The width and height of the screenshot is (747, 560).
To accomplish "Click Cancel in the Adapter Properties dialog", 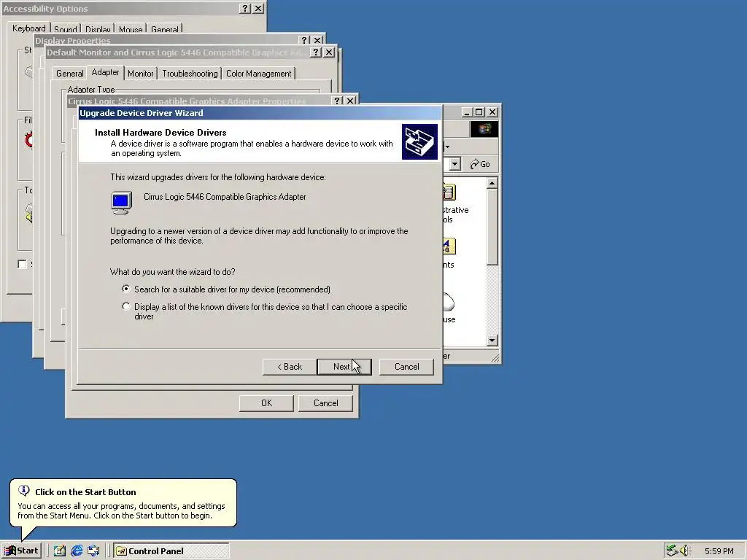I will pos(325,402).
